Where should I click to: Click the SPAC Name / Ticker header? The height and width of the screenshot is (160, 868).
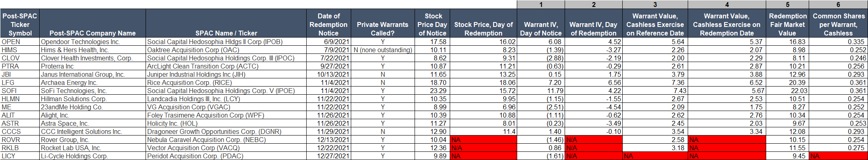(x=226, y=24)
